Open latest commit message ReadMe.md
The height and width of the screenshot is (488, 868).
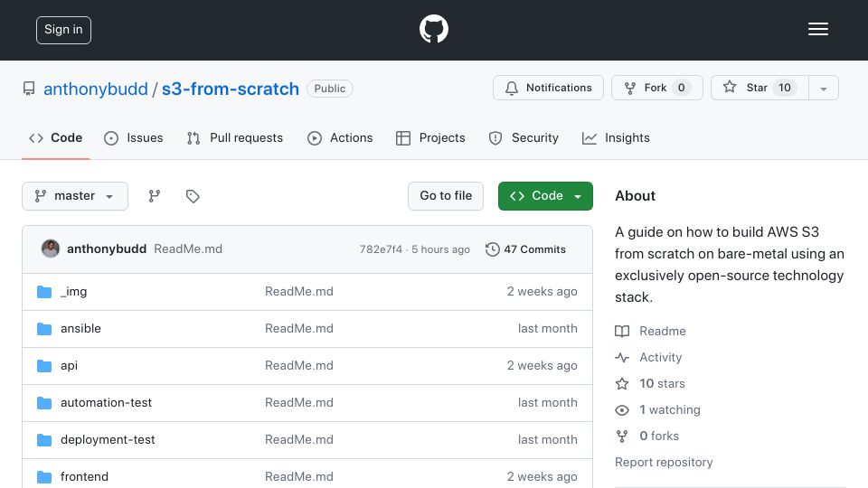[x=188, y=249]
